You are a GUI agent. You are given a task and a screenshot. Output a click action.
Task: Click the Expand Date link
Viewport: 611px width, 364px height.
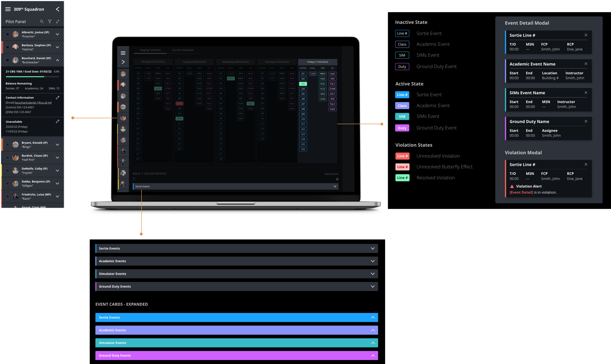coord(331,173)
